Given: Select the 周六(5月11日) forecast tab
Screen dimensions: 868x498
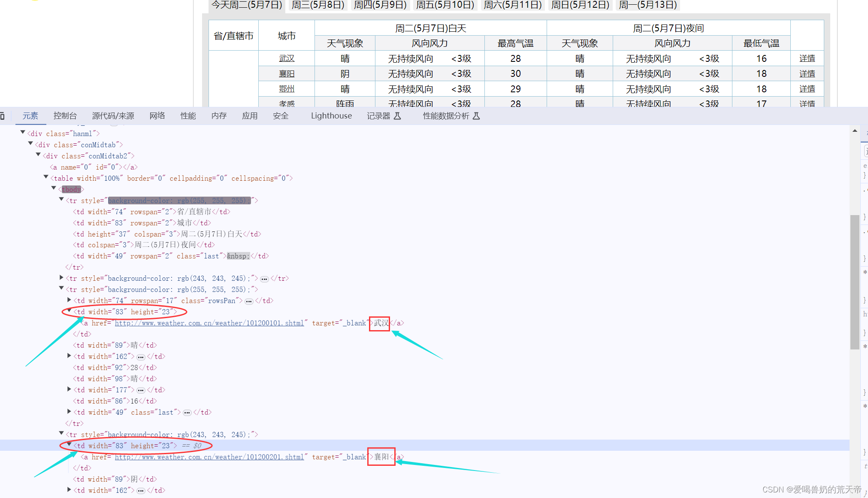Looking at the screenshot, I should click(513, 5).
